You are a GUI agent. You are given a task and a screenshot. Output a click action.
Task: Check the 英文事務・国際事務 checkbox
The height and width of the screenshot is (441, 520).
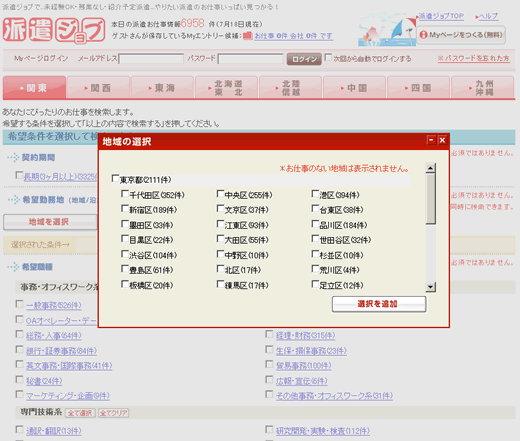coord(19,364)
